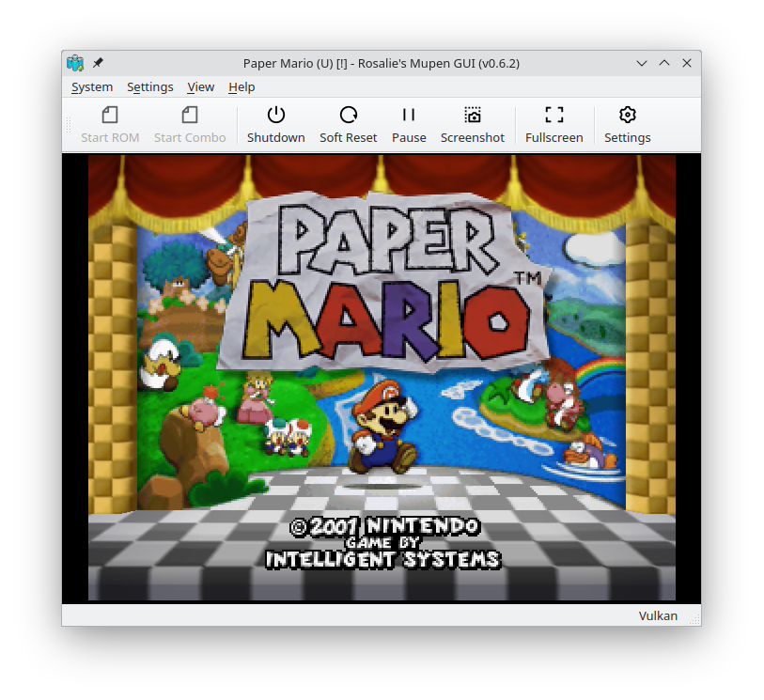This screenshot has height=700, width=764.
Task: Open the View menu
Action: click(201, 87)
